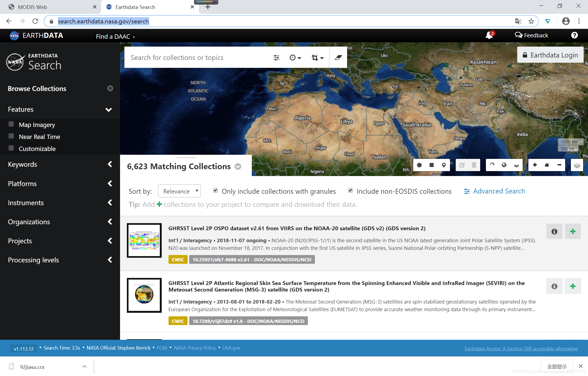Image resolution: width=588 pixels, height=376 pixels.
Task: Open the Find a DAAC menu
Action: pos(115,37)
